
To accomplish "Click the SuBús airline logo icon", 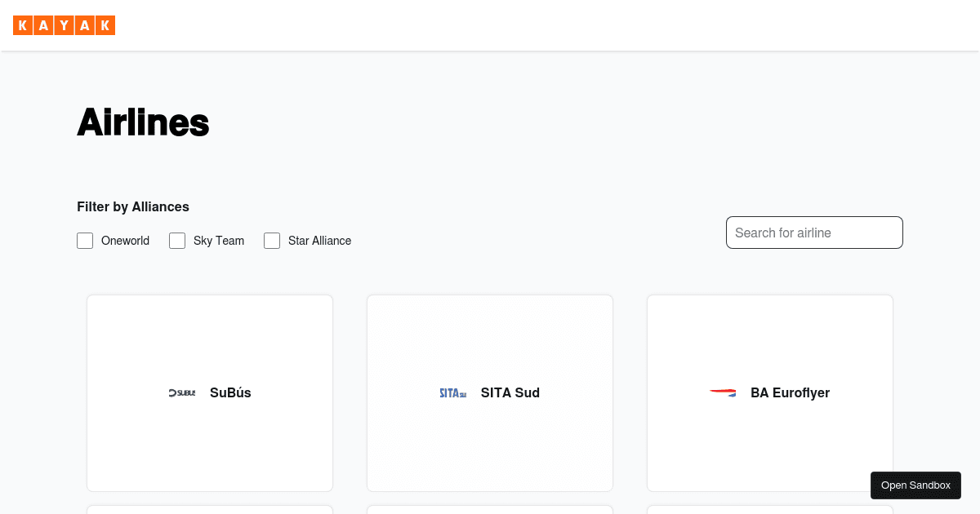I will tap(181, 392).
